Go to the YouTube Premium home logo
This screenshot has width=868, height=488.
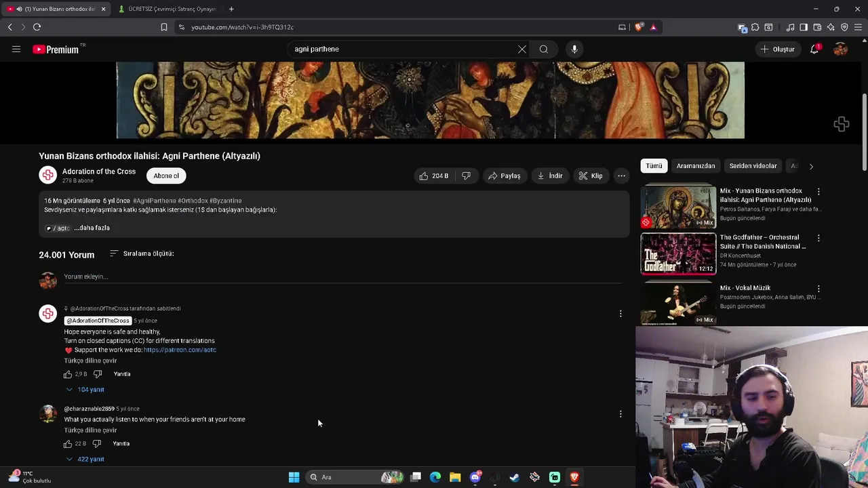(x=56, y=49)
